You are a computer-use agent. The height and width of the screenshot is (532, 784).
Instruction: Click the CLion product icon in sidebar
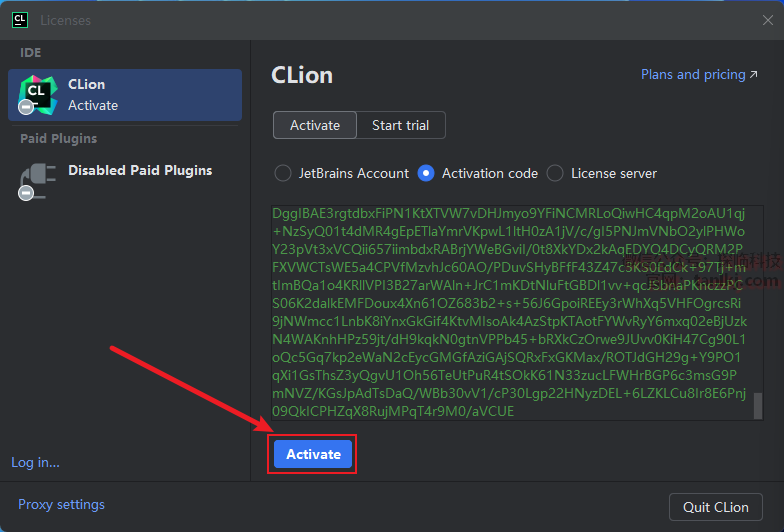[37, 94]
